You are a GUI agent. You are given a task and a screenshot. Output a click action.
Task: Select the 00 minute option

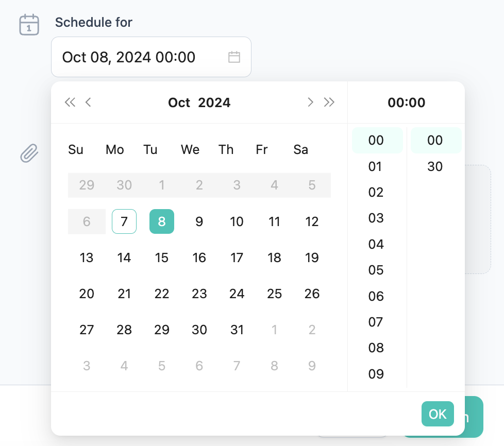(x=435, y=140)
